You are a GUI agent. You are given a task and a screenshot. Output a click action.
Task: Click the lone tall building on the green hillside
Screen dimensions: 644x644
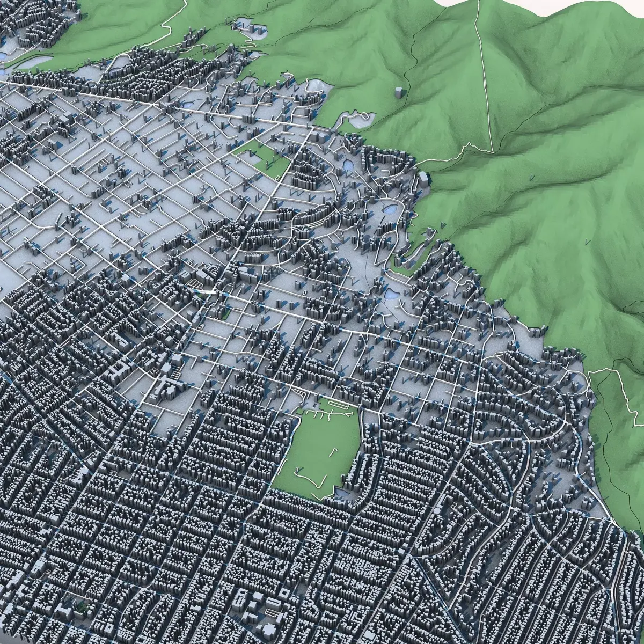pos(399,93)
